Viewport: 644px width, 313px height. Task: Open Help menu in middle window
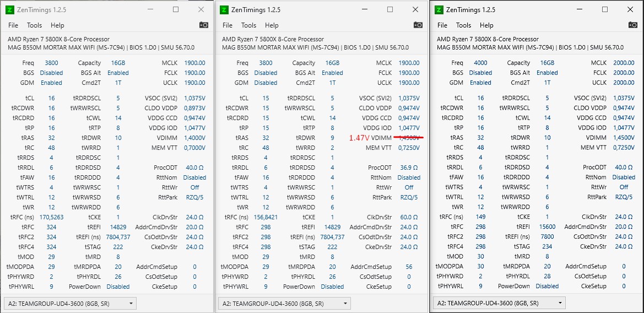click(272, 25)
